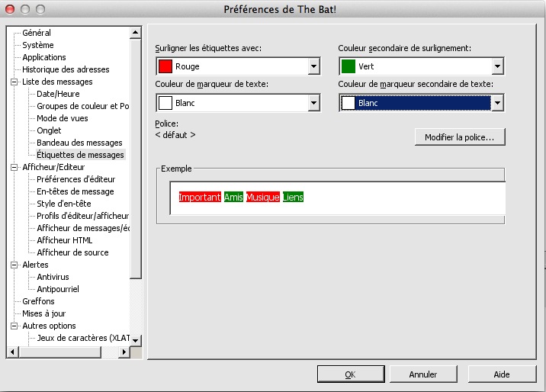Viewport: 546px width, 392px height.
Task: Click the Important example tag
Action: coord(199,198)
